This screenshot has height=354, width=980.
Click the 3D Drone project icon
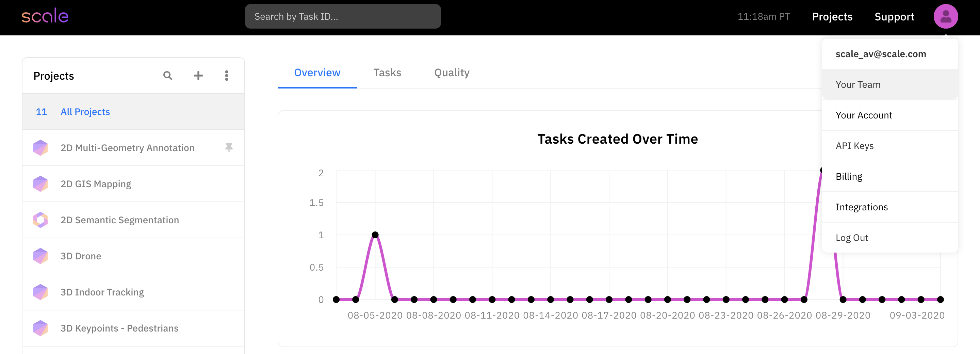click(x=40, y=256)
